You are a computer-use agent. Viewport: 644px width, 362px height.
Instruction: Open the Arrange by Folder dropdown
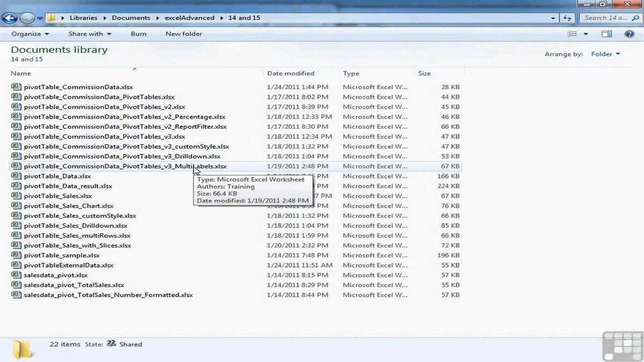605,54
